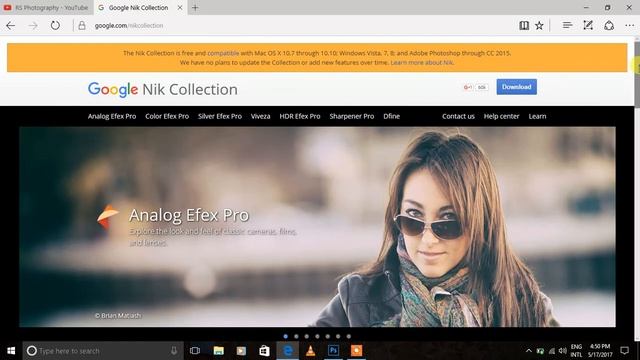This screenshot has width=640, height=360.
Task: Show hidden system tray icons
Action: coord(529,351)
